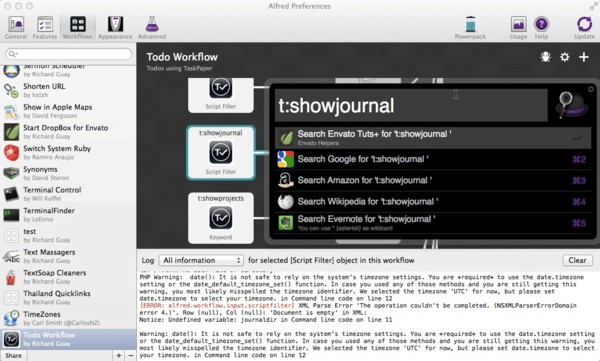Image resolution: width=600 pixels, height=361 pixels.
Task: Click the top Script Filter node icon
Action: 220,88
